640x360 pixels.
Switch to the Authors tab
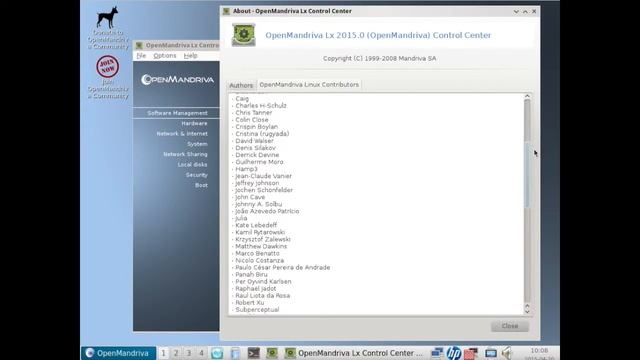click(241, 85)
